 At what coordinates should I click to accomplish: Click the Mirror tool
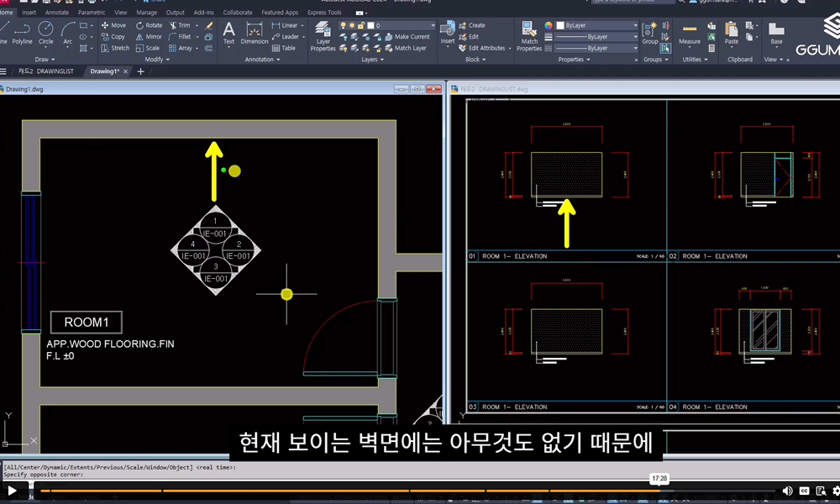point(149,37)
